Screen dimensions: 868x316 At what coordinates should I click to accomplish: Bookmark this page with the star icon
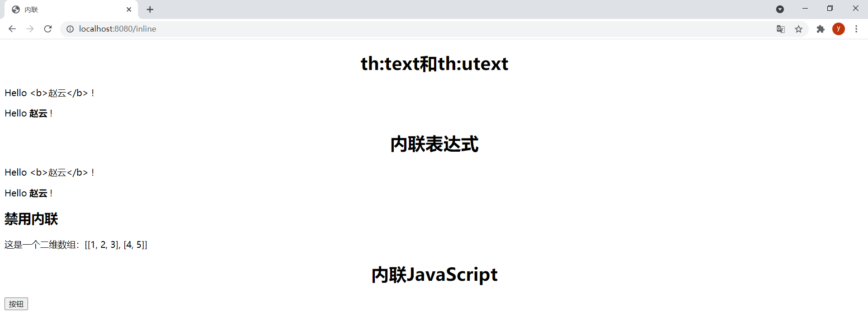799,29
